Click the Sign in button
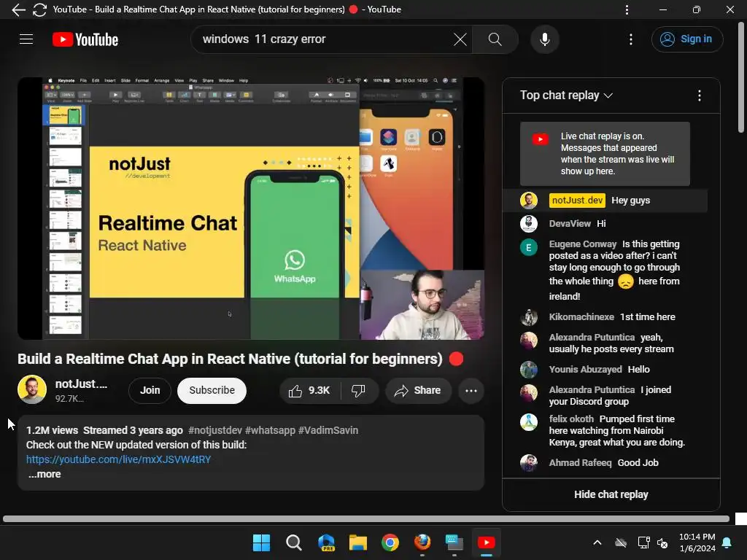Image resolution: width=747 pixels, height=560 pixels. (686, 39)
